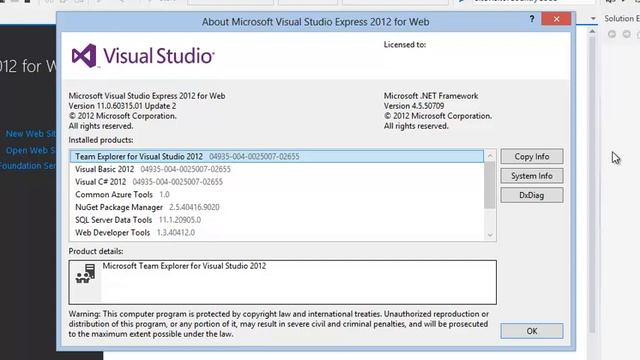Image resolution: width=640 pixels, height=360 pixels.
Task: Click the installed products scroll up arrow
Action: click(490, 156)
